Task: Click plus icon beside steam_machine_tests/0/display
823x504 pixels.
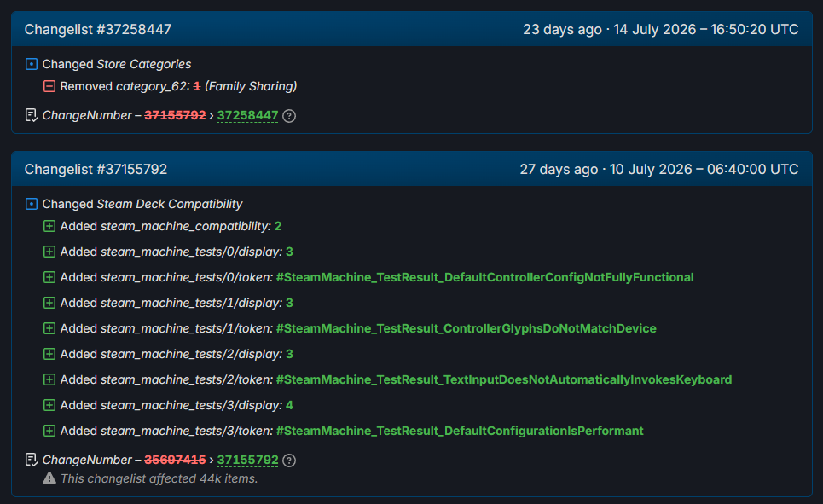Action: [49, 252]
